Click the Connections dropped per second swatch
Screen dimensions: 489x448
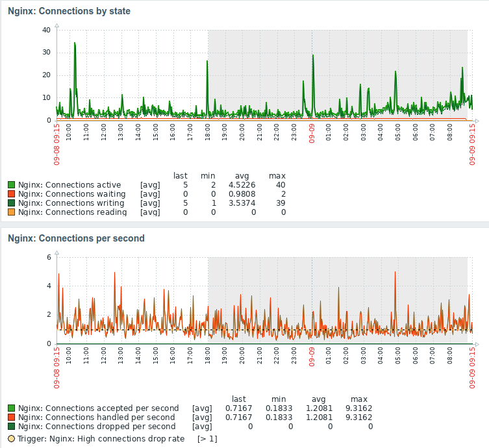pos(11,426)
